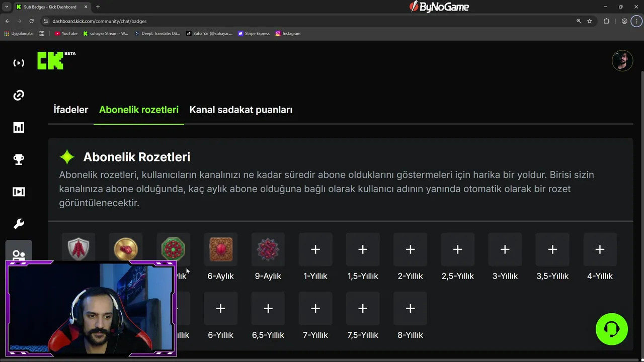The image size is (644, 362).
Task: Select the 6-Aylık badge thumbnail
Action: tap(221, 249)
